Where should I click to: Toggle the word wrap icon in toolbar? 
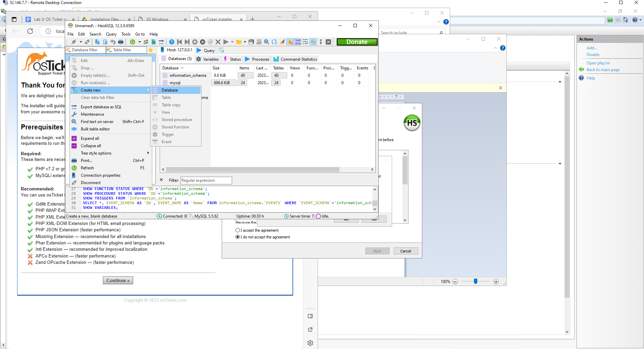[x=305, y=42]
